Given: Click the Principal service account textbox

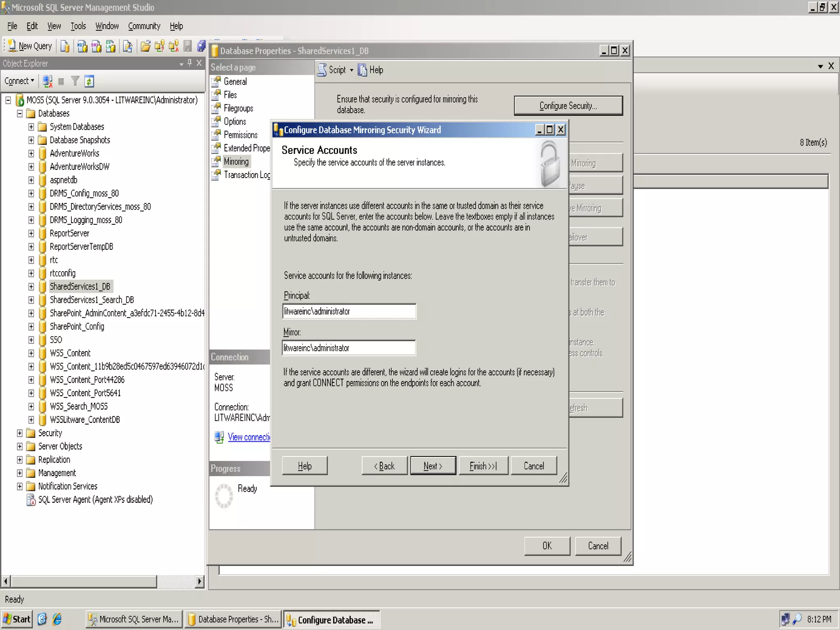Looking at the screenshot, I should [x=349, y=311].
